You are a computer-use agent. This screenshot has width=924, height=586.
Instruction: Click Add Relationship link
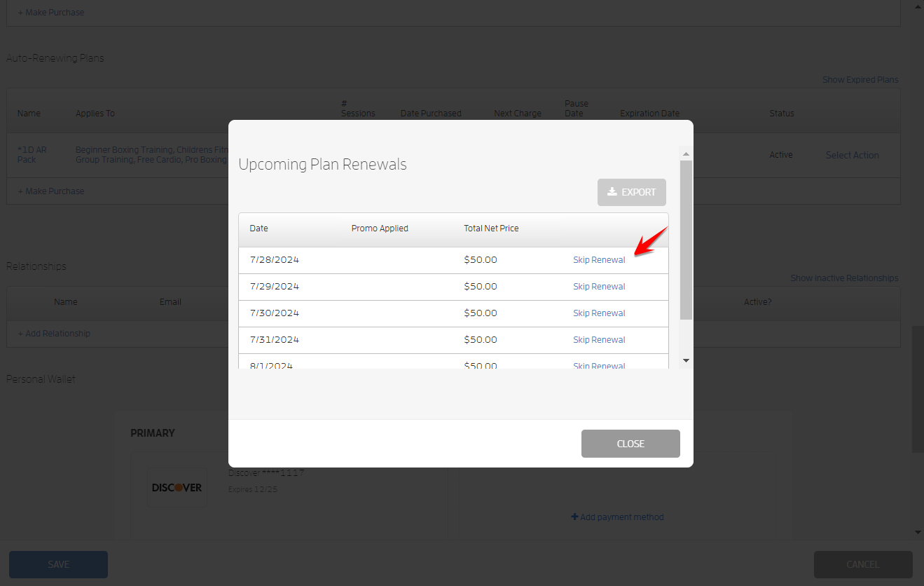[x=54, y=334]
